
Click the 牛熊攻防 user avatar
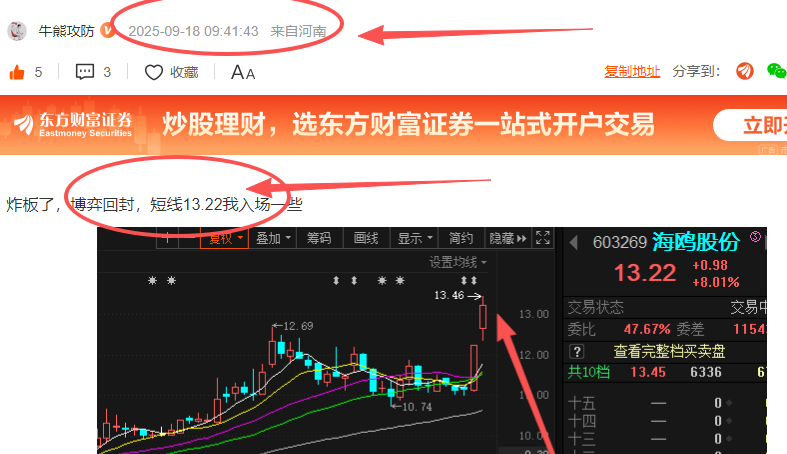coord(17,31)
